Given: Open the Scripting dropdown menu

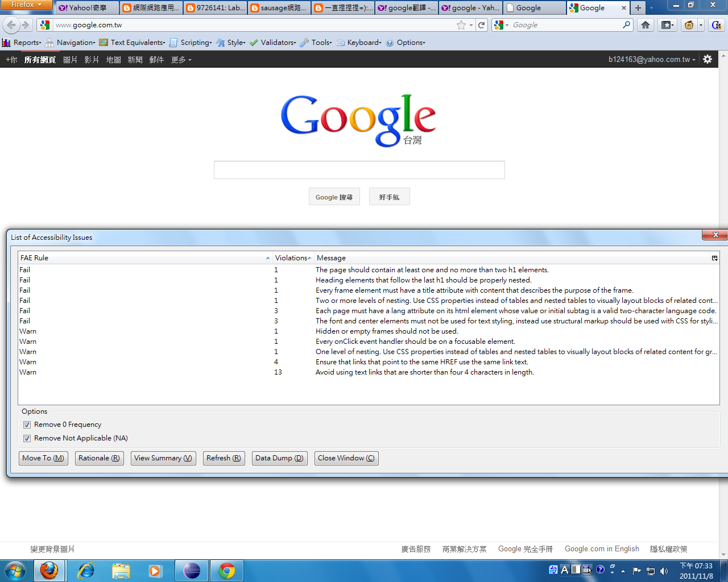Looking at the screenshot, I should click(x=191, y=43).
